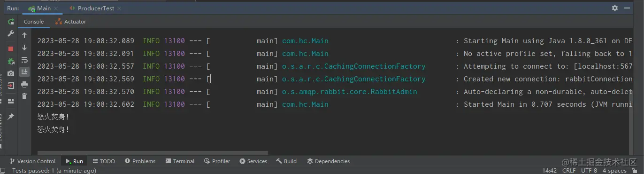Open the Version Control tool window
Viewport: 644px width, 174px height.
32,161
